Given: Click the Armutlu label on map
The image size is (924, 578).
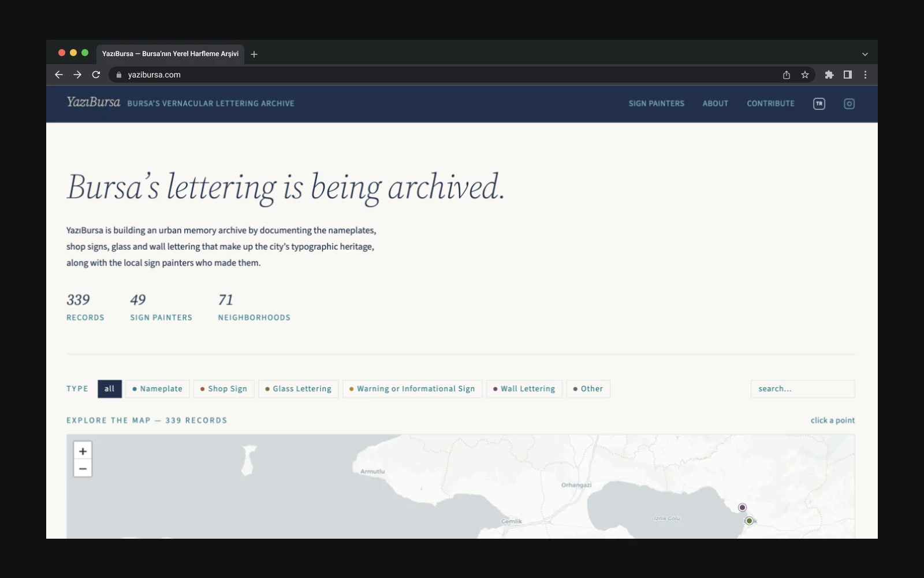Looking at the screenshot, I should [372, 471].
